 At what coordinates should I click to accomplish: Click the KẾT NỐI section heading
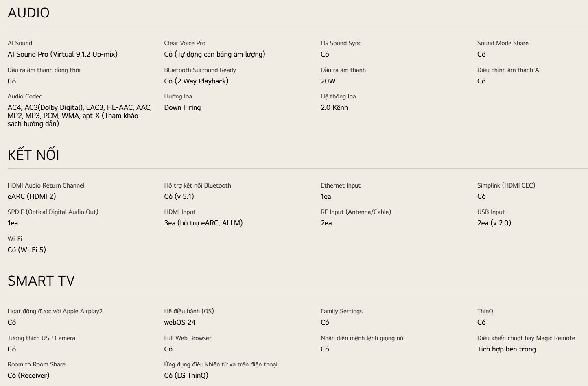click(33, 155)
